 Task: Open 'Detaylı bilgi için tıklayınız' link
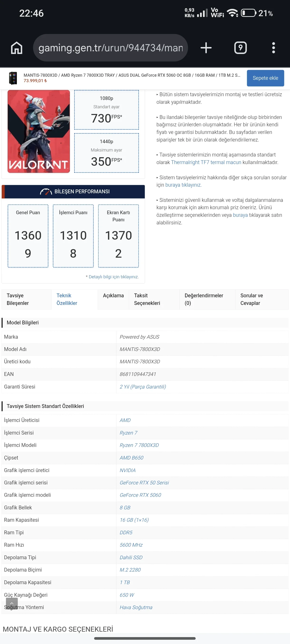click(113, 277)
